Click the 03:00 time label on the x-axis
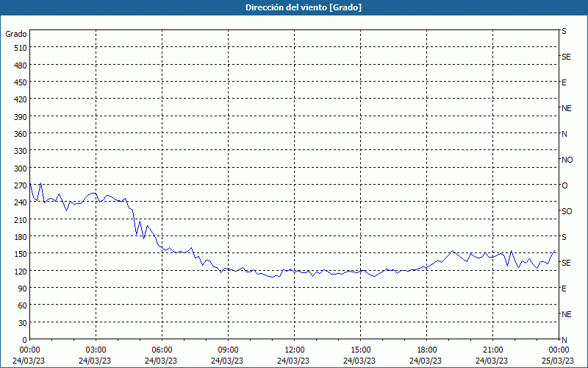Screen dimensions: 588x368 coord(96,350)
